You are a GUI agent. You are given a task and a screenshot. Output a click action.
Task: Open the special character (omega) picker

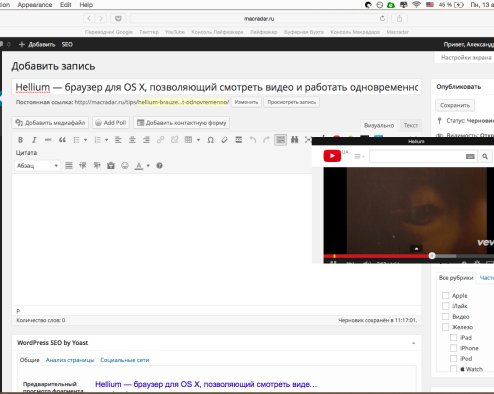(x=210, y=140)
